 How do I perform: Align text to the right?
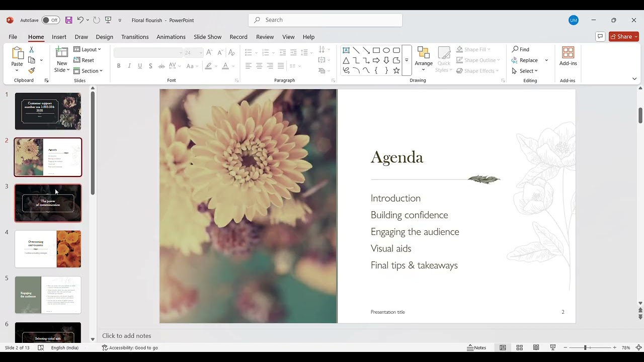[x=270, y=66]
